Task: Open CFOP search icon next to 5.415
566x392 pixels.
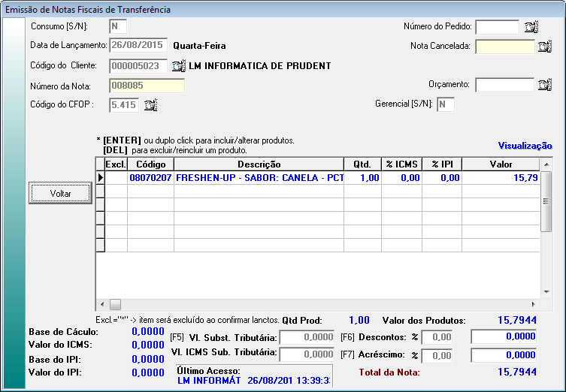Action: 150,105
